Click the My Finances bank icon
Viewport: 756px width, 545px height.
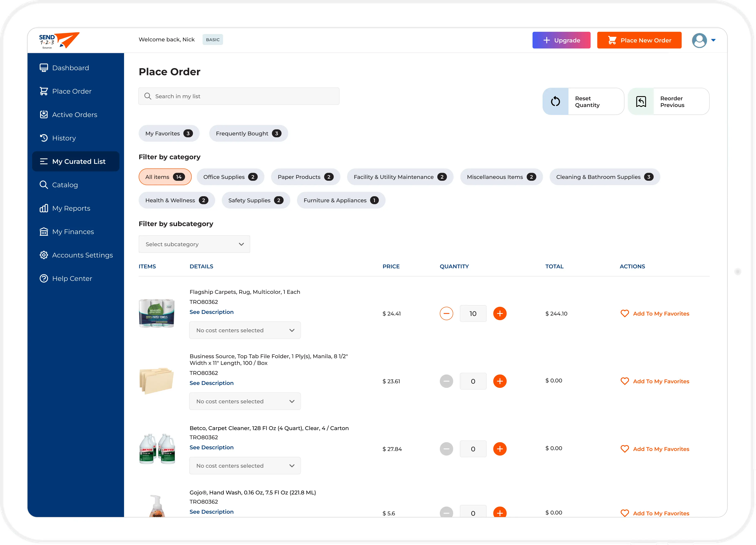(44, 232)
